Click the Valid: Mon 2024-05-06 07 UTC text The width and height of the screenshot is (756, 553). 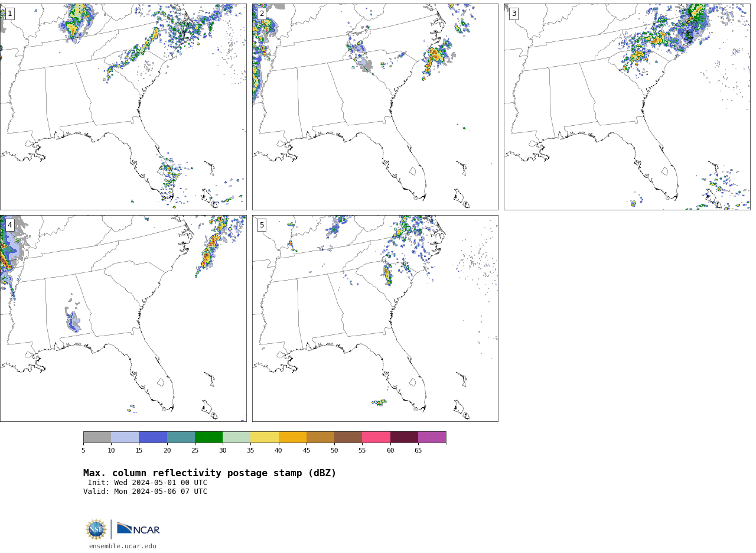click(145, 492)
